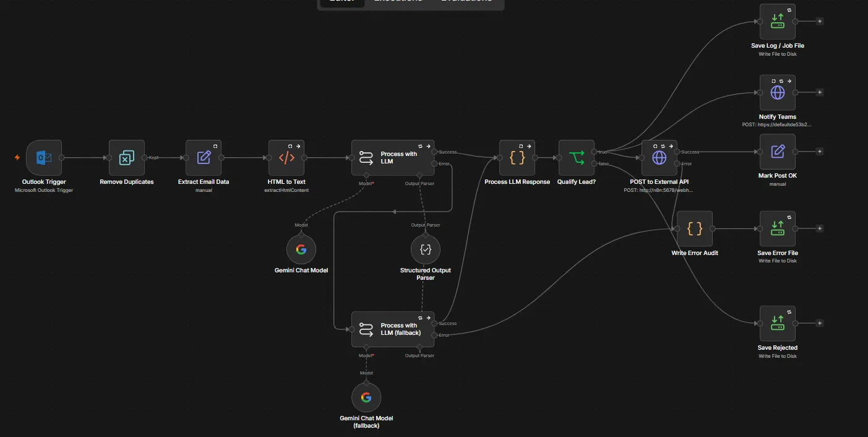Select the Outlook Trigger node icon
The width and height of the screenshot is (868, 437).
pyautogui.click(x=44, y=158)
